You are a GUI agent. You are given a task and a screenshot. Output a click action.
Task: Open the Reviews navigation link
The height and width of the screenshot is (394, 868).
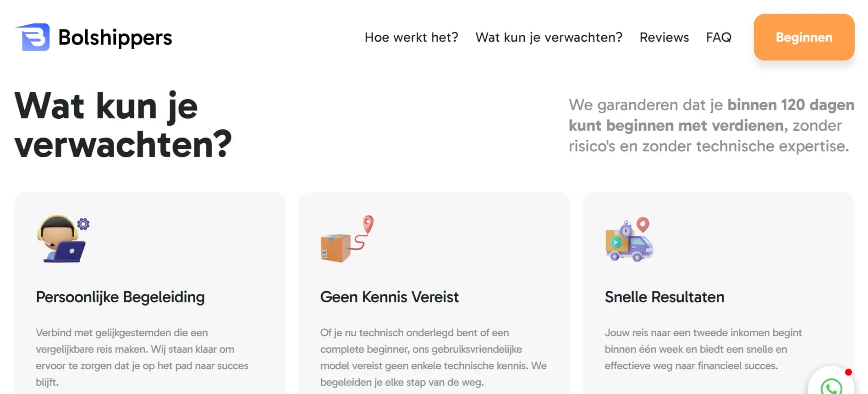tap(664, 37)
